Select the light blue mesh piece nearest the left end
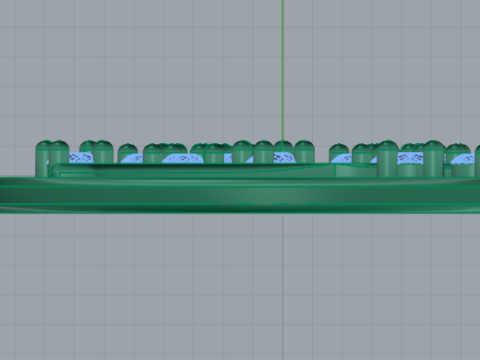 [x=80, y=157]
